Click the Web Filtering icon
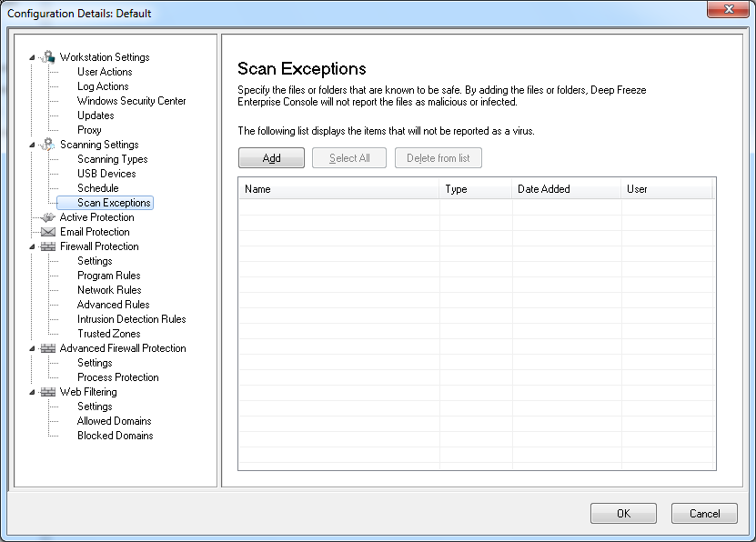 pyautogui.click(x=48, y=392)
